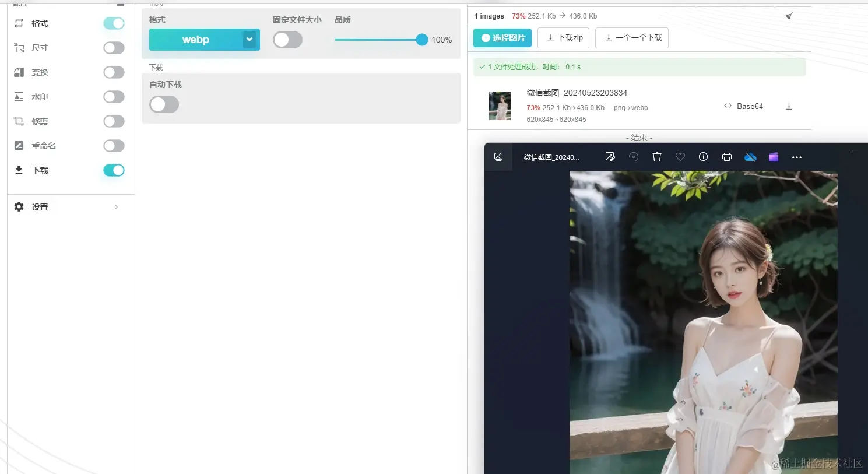Click the 格式 format icon in sidebar
The height and width of the screenshot is (474, 868).
coord(19,23)
